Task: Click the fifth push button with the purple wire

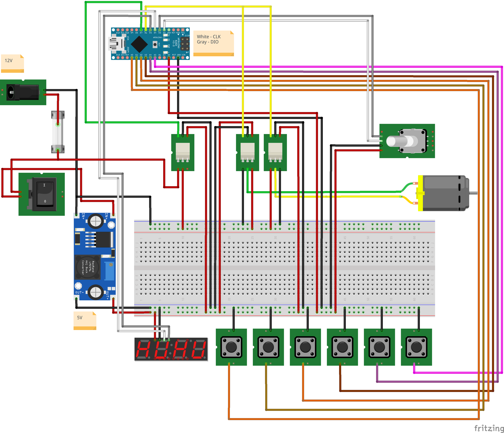Action: point(379,347)
